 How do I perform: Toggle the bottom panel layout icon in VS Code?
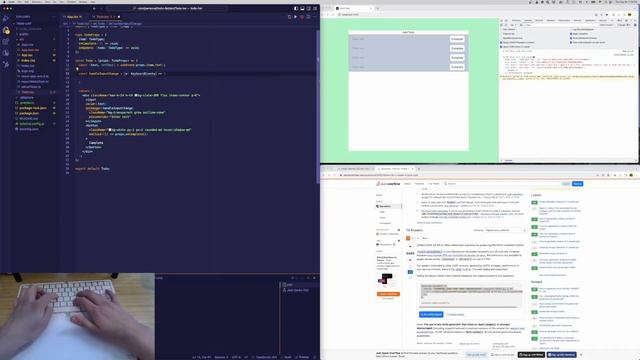point(302,8)
